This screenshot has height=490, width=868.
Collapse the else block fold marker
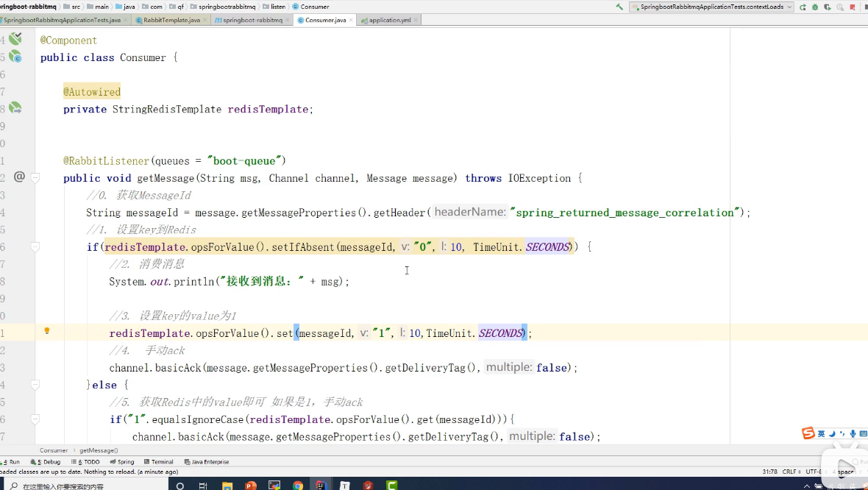coord(35,385)
